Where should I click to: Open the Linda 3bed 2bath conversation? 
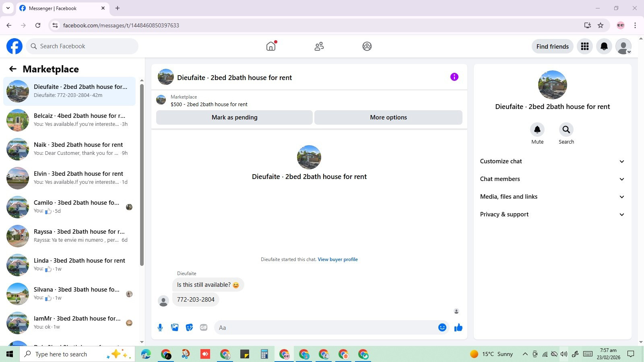pyautogui.click(x=70, y=265)
